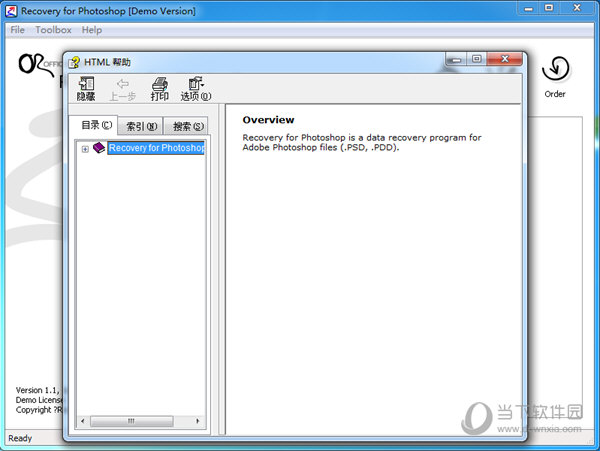The height and width of the screenshot is (451, 600).
Task: Switch to the Search (搜索) tab
Action: coord(188,126)
